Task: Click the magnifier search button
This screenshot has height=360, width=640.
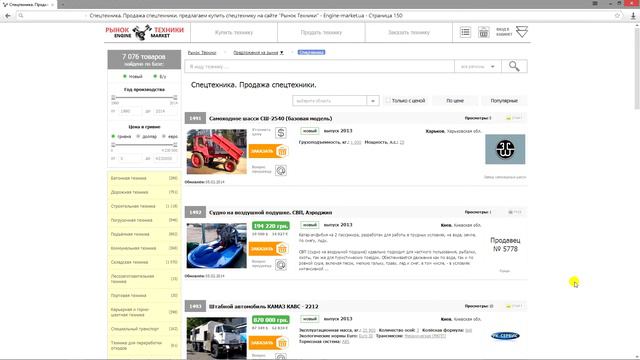Action: pyautogui.click(x=514, y=66)
